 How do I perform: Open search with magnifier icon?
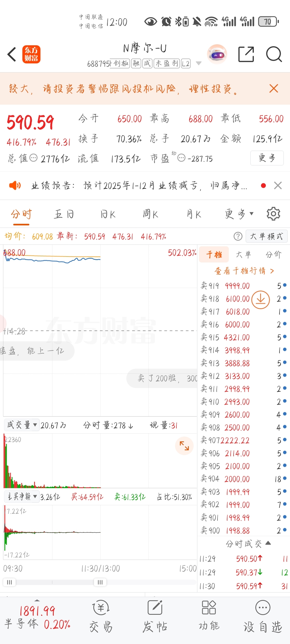274,54
